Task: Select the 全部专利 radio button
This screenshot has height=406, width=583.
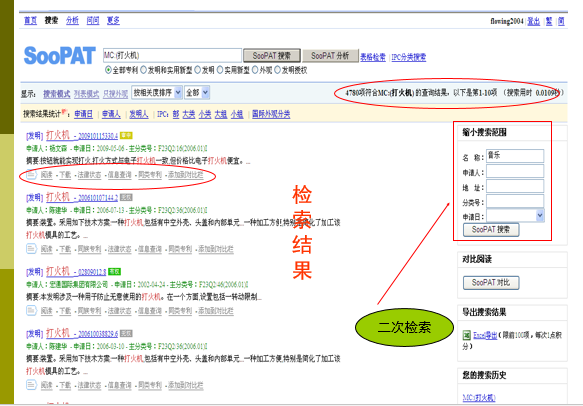Action: [108, 70]
